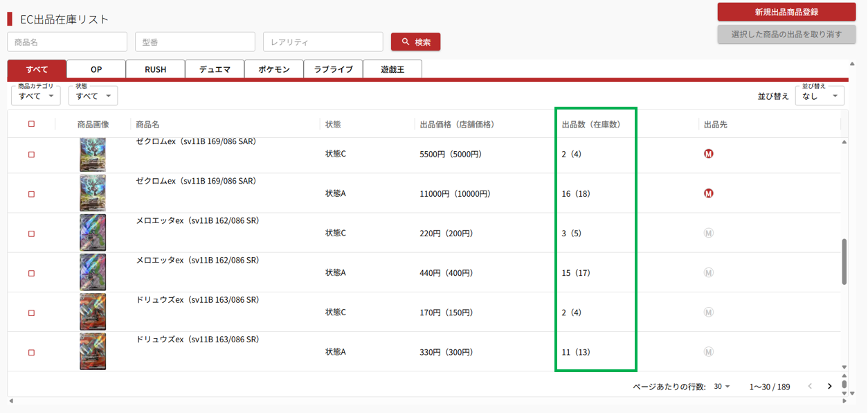Viewport: 868px width, 413px height.
Task: Click gray M icon for メロエッタex 状態C
Action: (708, 234)
